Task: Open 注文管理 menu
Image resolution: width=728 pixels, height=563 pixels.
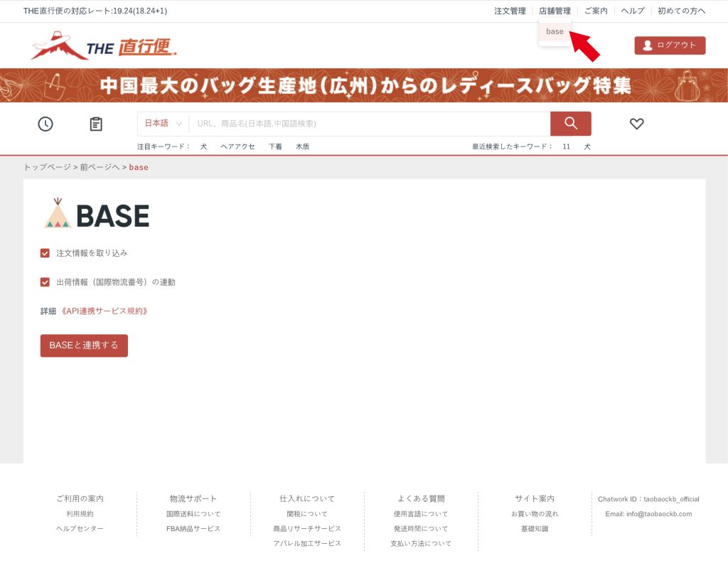Action: pyautogui.click(x=510, y=11)
